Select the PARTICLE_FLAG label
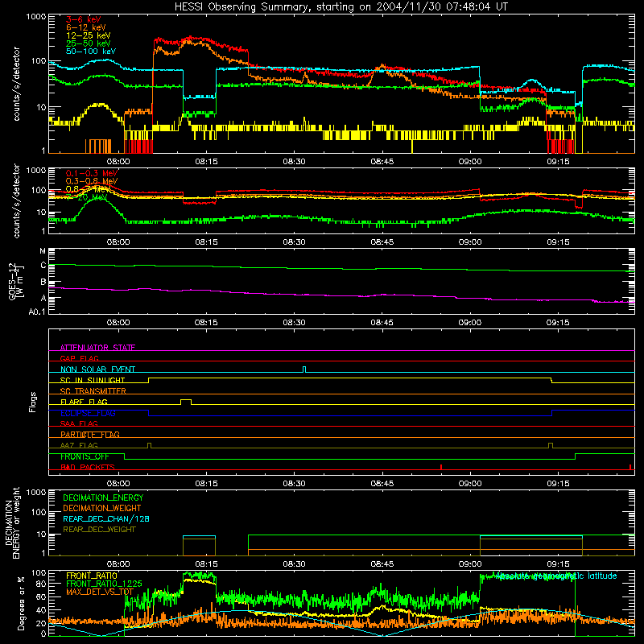Viewport: 644px width, 644px height. click(x=90, y=434)
